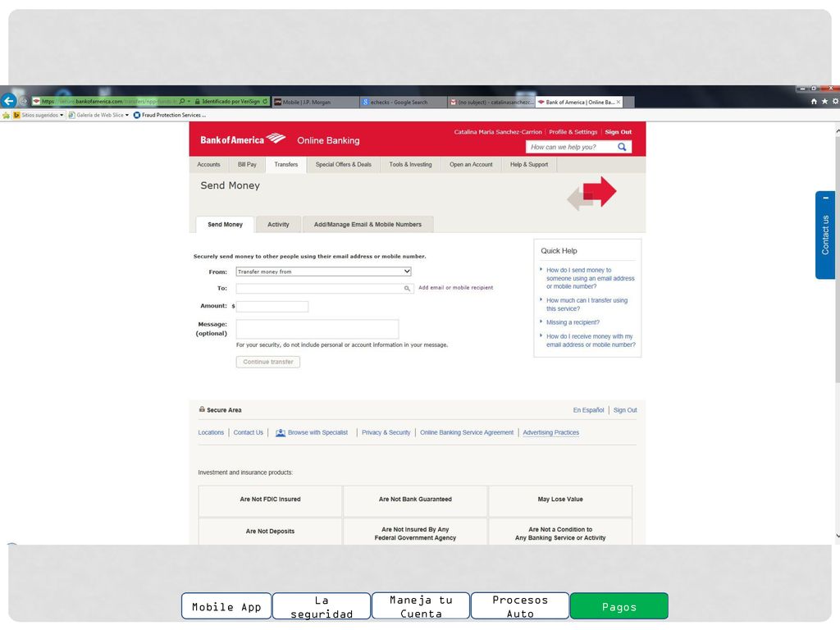
Task: Click Locations footer link
Action: 211,433
